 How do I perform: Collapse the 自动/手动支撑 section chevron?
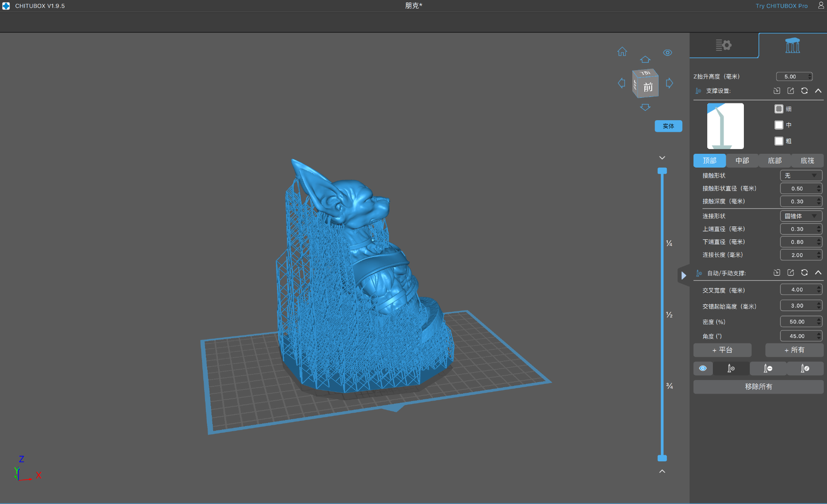pyautogui.click(x=818, y=273)
